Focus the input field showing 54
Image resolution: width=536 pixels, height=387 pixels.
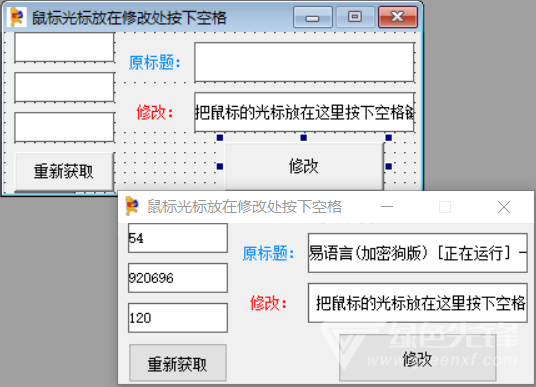click(x=178, y=238)
